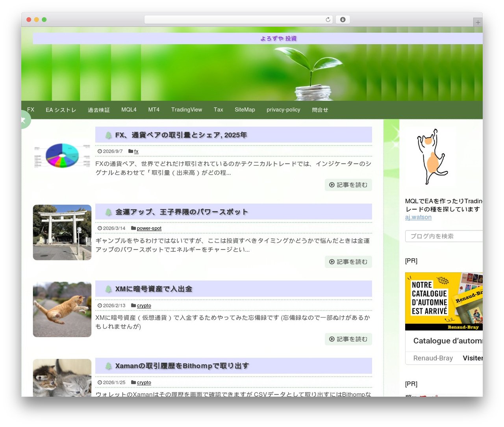Read more on 金運アップ article

(348, 262)
